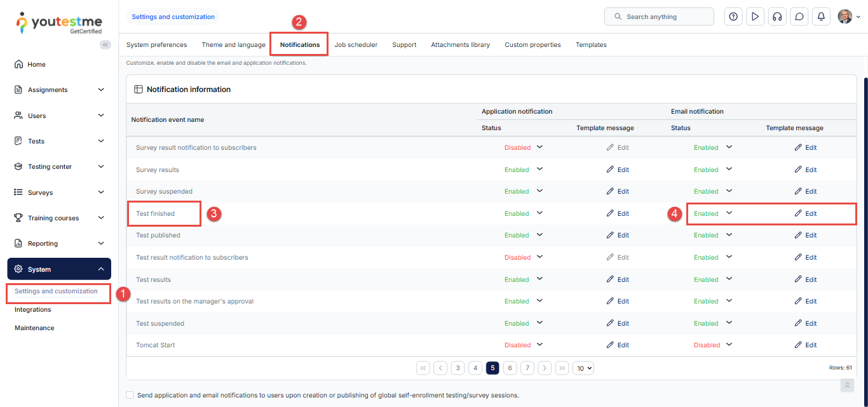The width and height of the screenshot is (868, 407).
Task: Collapse the sidebar with double-chevron icon
Action: coord(105,44)
